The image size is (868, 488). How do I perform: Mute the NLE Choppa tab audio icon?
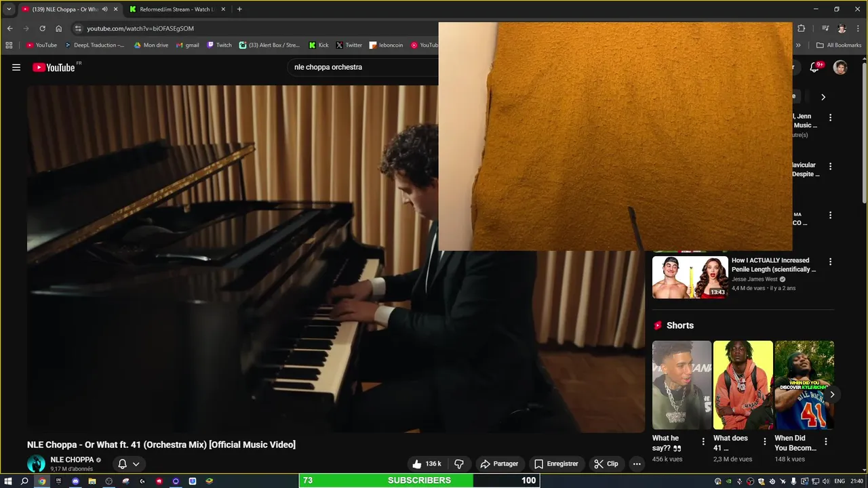pos(104,9)
